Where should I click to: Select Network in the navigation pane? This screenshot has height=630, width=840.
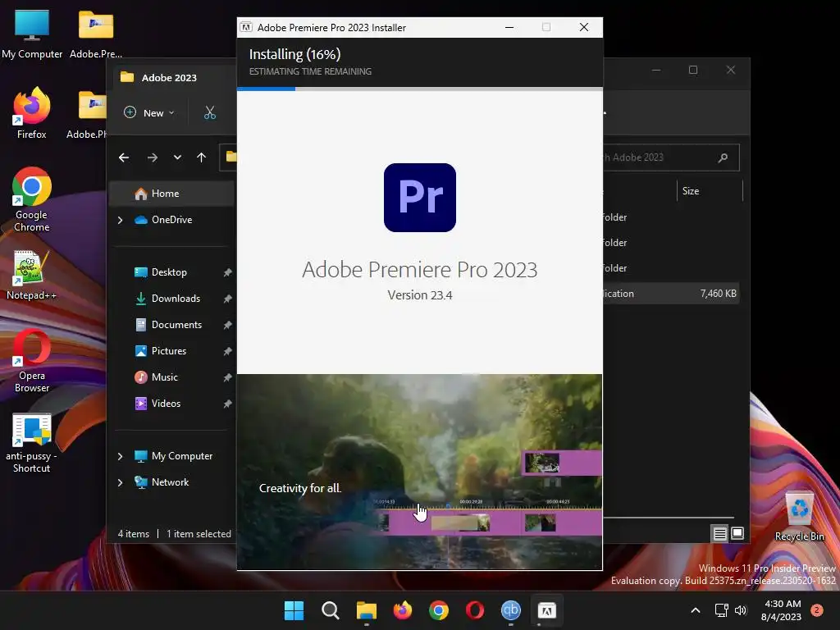171,482
